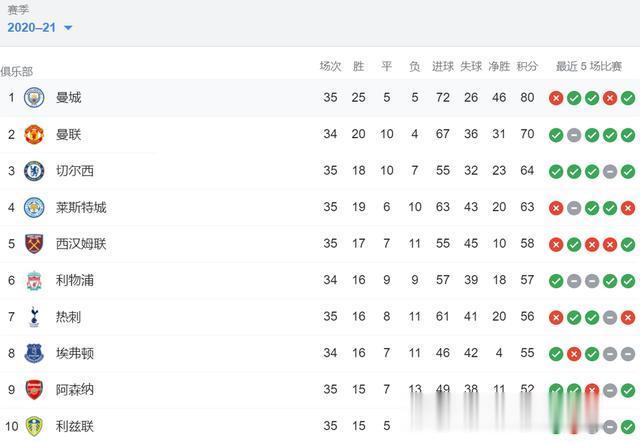Click 热刺's latest recent-match result icon
This screenshot has height=442, width=640.
tap(628, 317)
